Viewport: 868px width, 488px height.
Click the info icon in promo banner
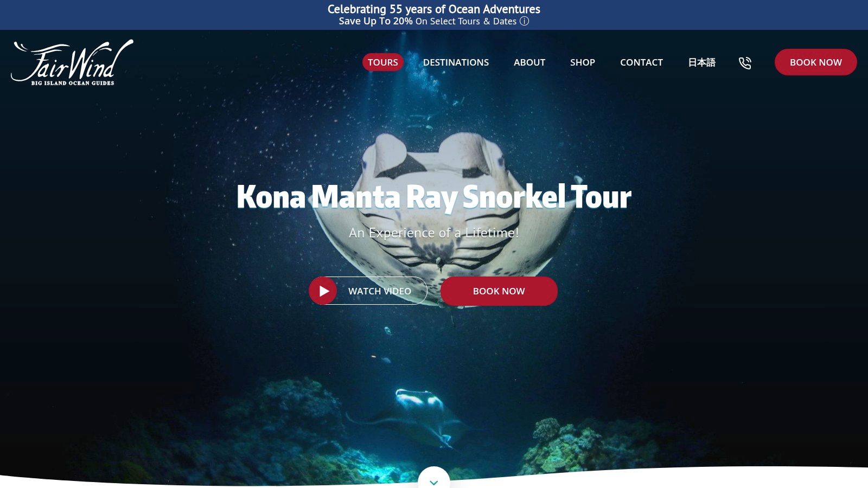point(524,21)
